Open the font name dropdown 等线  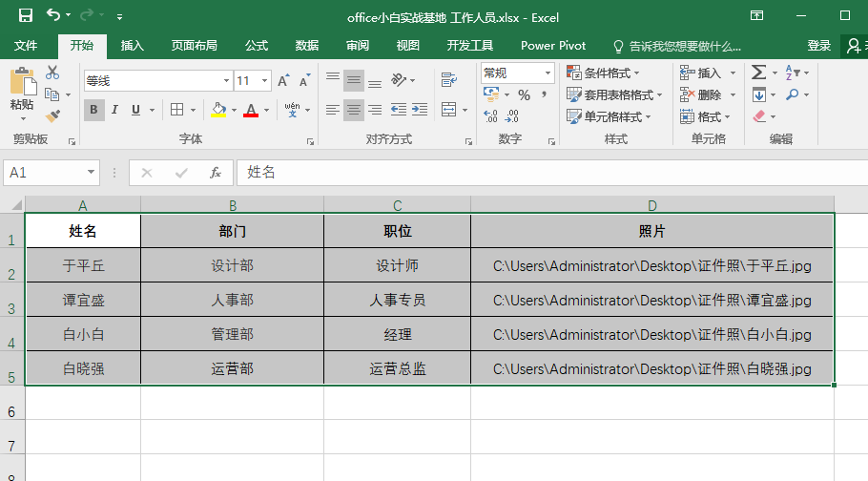point(226,81)
